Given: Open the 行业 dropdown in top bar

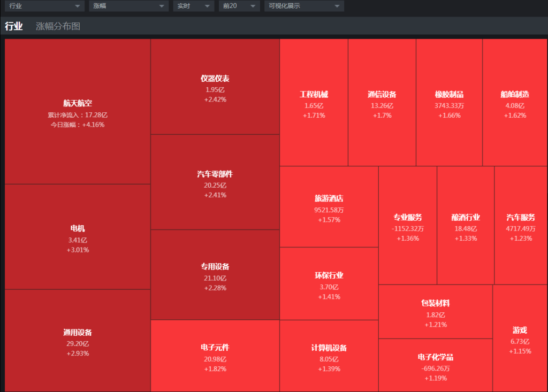Looking at the screenshot, I should click(x=44, y=6).
